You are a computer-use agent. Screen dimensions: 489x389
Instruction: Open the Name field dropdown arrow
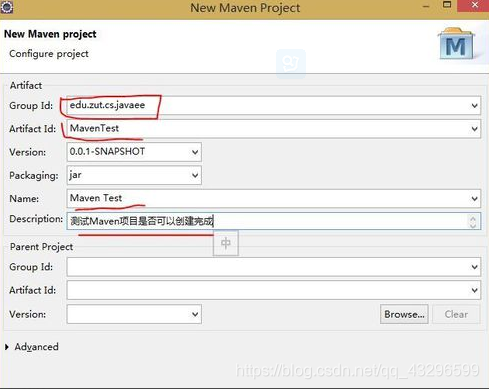[x=474, y=199]
